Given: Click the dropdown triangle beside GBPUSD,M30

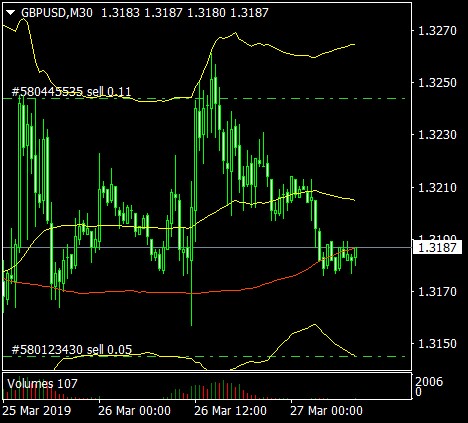Looking at the screenshot, I should 11,13.
